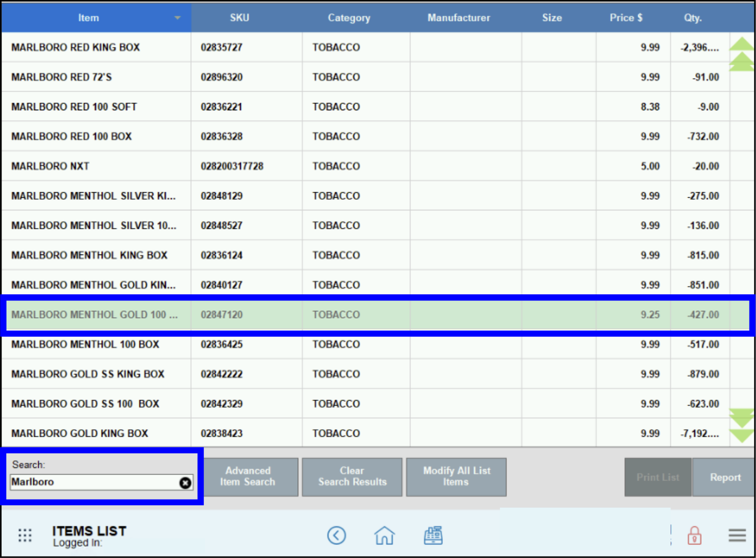Click Clear Search Results button

click(352, 477)
